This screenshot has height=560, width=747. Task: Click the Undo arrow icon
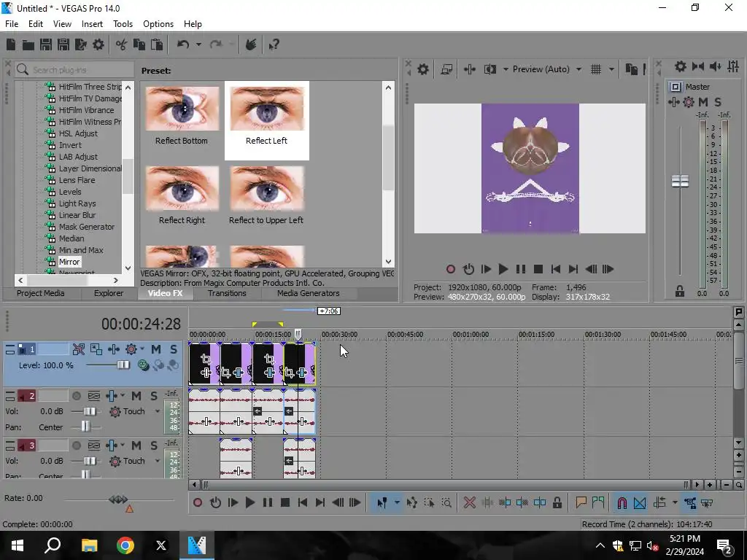tap(183, 44)
